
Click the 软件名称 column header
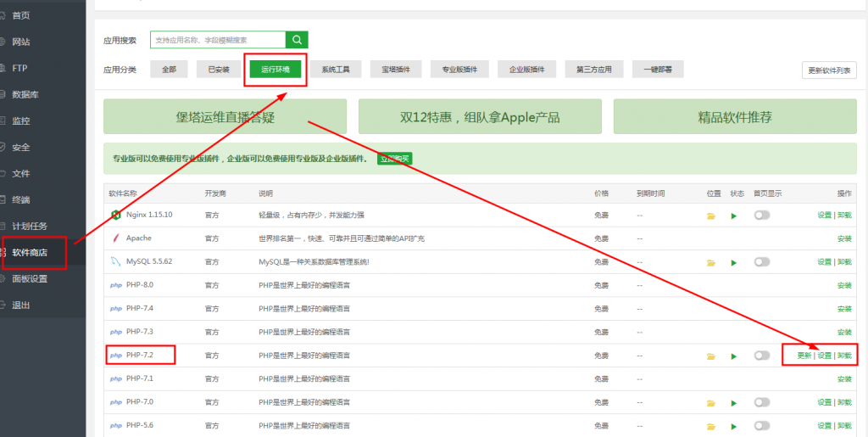(x=123, y=193)
